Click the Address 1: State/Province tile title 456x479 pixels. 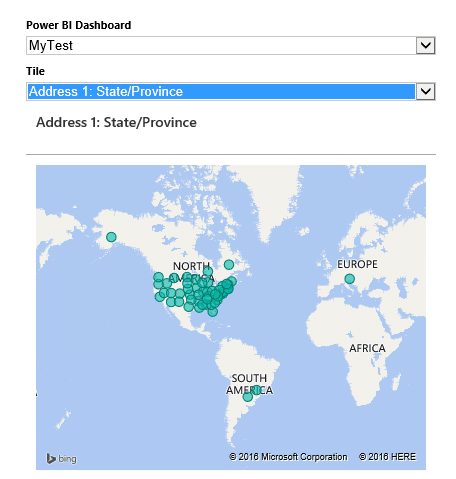point(116,122)
